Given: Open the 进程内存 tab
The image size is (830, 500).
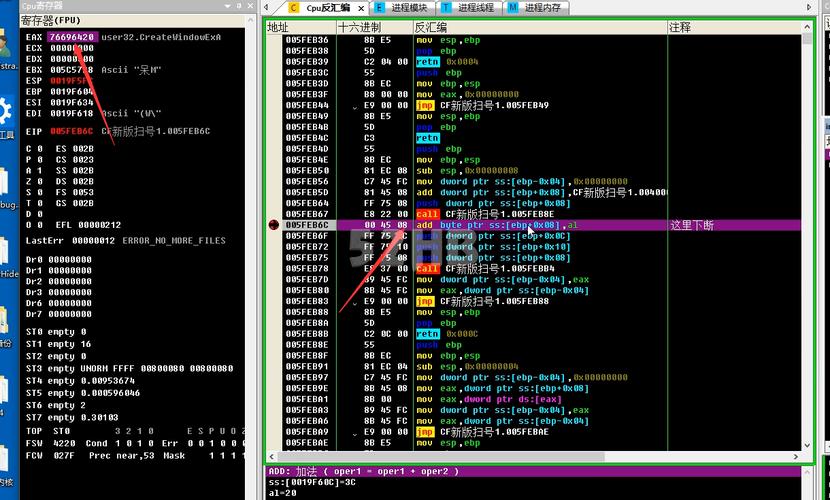Looking at the screenshot, I should [x=543, y=7].
